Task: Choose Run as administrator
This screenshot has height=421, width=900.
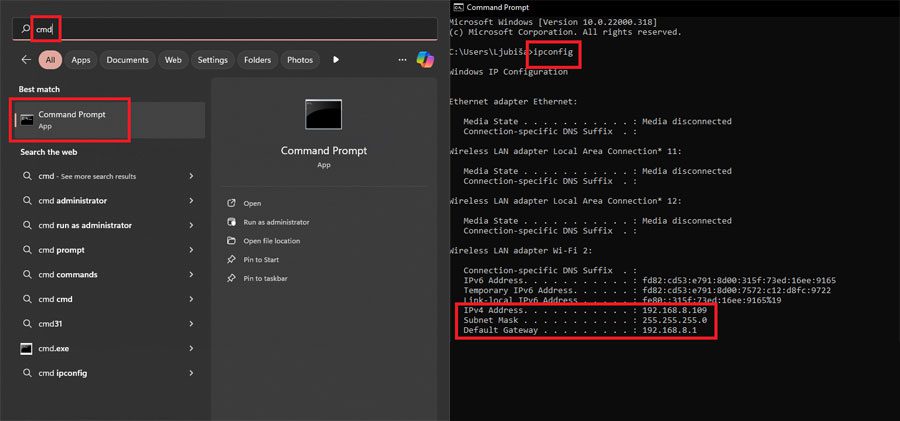Action: pos(276,222)
